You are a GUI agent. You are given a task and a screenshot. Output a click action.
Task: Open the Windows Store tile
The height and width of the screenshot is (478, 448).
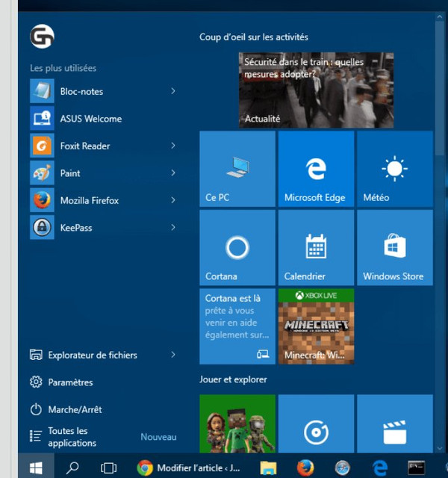395,247
